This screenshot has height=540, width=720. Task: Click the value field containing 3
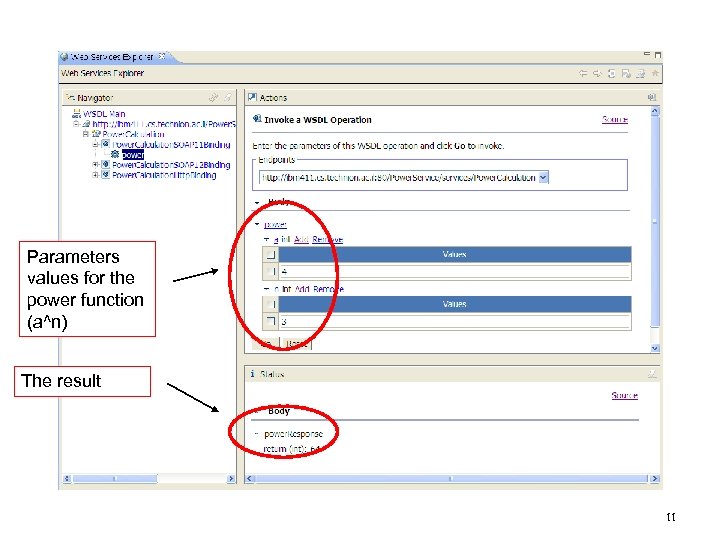(x=454, y=321)
